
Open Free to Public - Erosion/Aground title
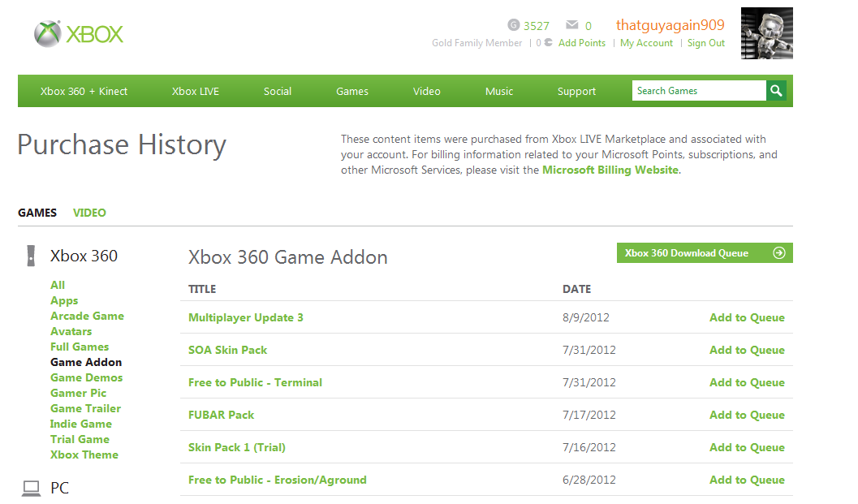(x=278, y=480)
